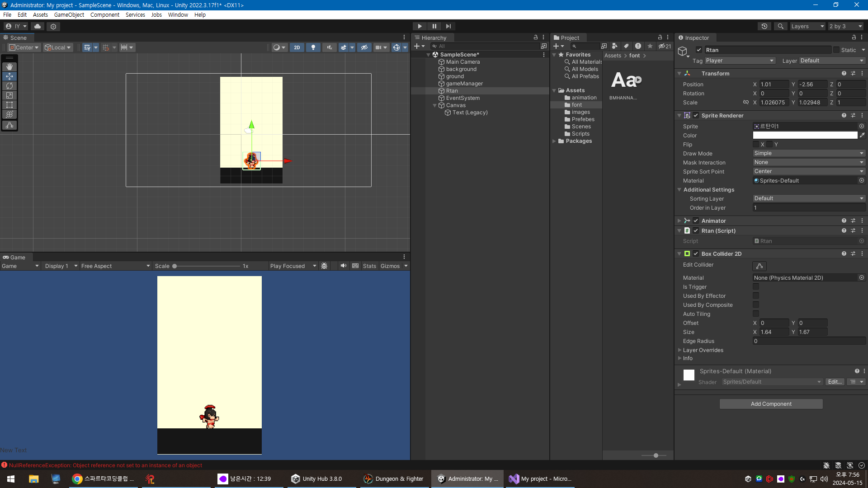Image resolution: width=868 pixels, height=488 pixels.
Task: Toggle 2D scene view mode
Action: tap(297, 47)
